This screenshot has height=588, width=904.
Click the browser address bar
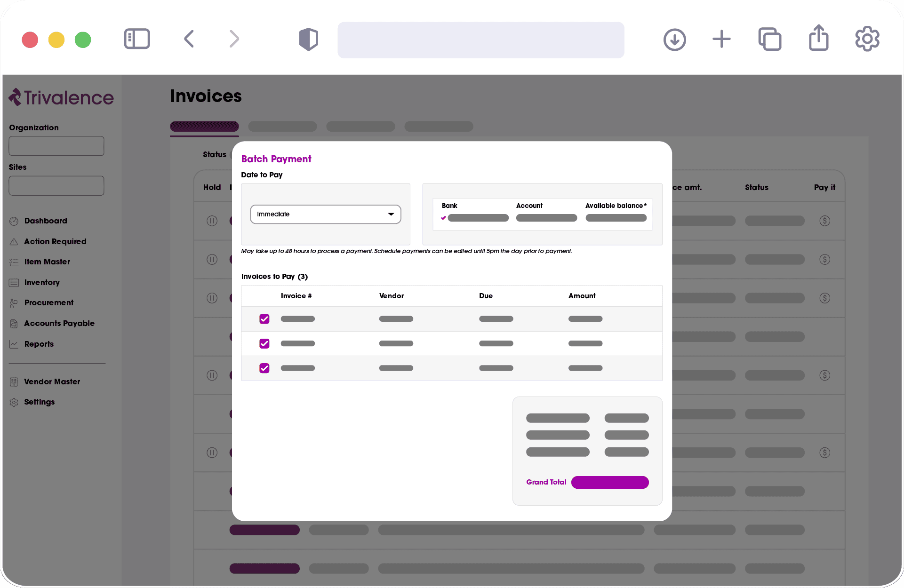(480, 40)
